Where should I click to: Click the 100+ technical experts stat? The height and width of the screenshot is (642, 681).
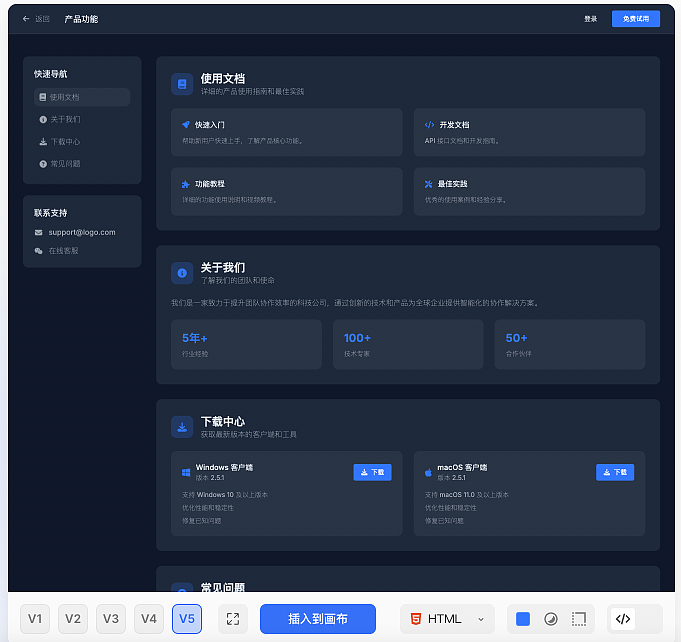pyautogui.click(x=408, y=344)
